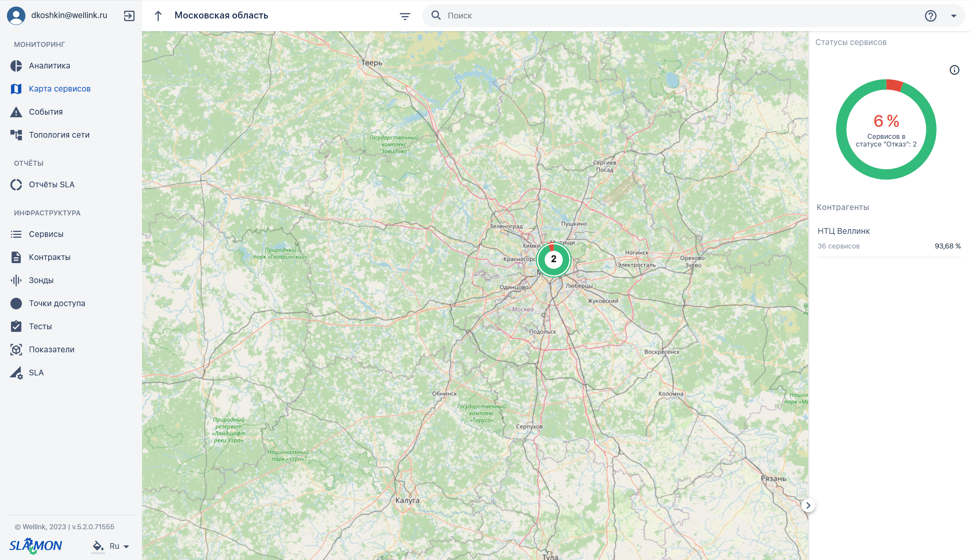The height and width of the screenshot is (560, 970).
Task: Go to Отчёты SLA
Action: 52,185
